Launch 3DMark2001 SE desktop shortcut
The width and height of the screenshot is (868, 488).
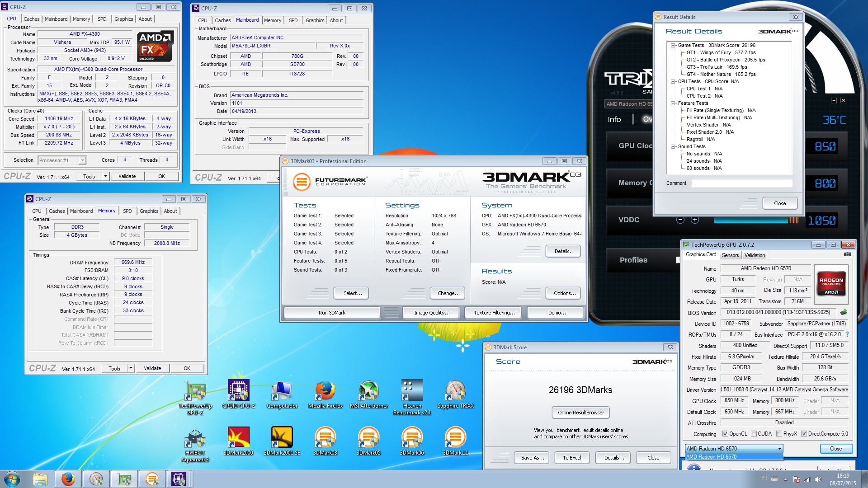[282, 441]
